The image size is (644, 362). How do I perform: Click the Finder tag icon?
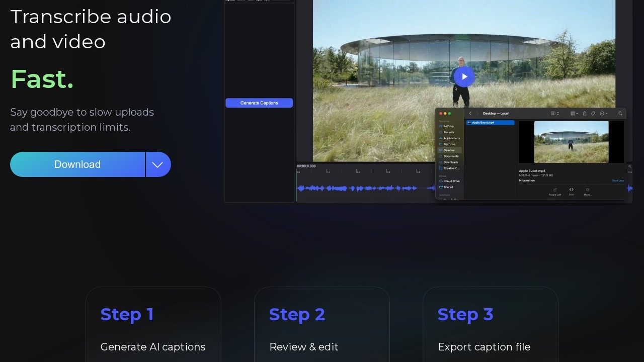(x=593, y=114)
